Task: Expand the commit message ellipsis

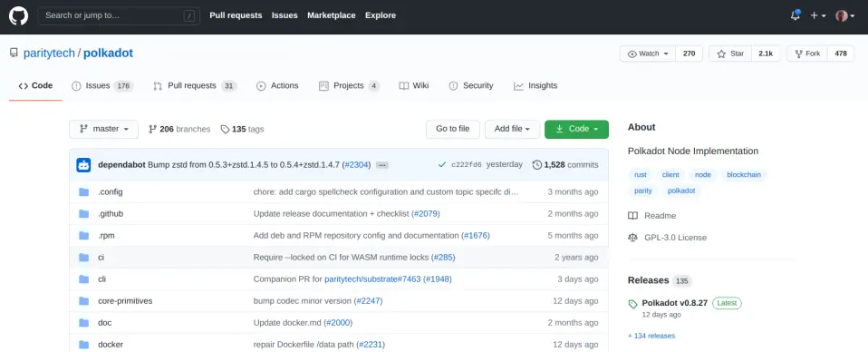Action: pos(382,165)
